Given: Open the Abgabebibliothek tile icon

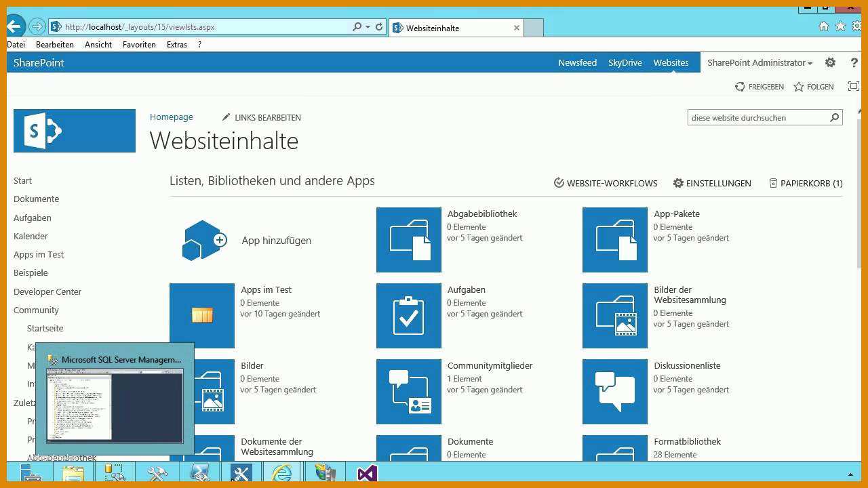Looking at the screenshot, I should click(x=409, y=240).
